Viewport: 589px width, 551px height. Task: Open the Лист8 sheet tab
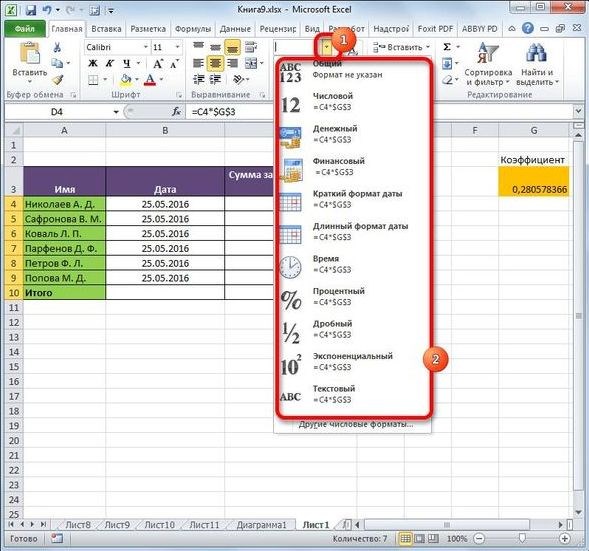point(78,525)
